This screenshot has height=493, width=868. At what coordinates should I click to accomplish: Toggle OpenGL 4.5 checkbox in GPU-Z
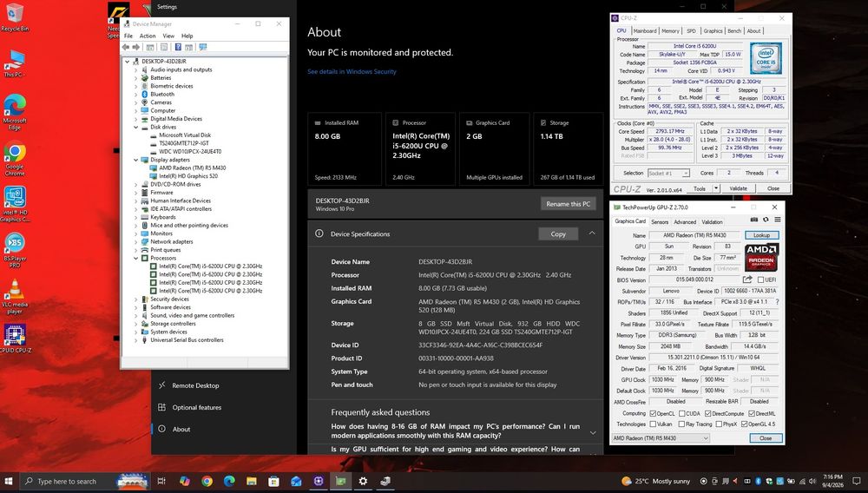pos(744,424)
